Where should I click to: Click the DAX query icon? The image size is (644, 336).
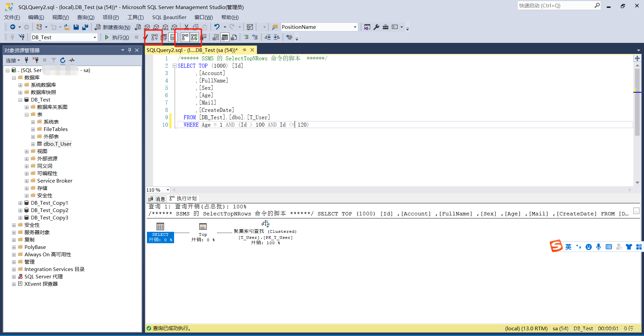click(174, 27)
